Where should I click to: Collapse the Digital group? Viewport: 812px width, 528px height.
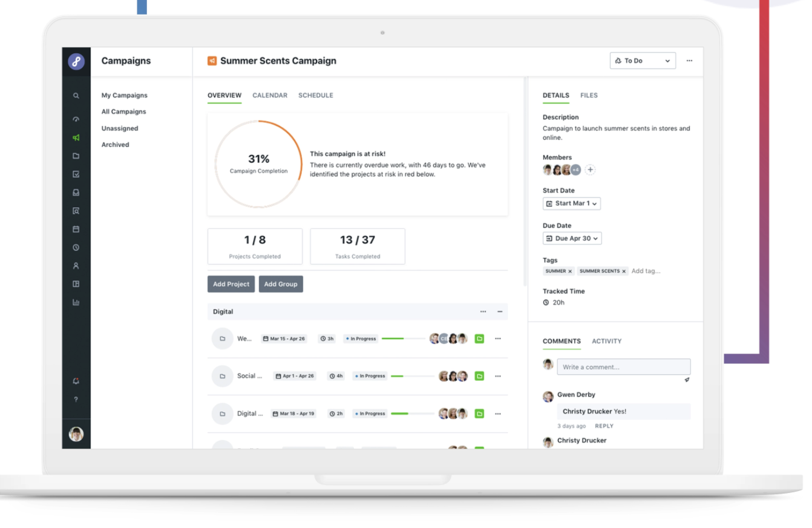click(500, 312)
